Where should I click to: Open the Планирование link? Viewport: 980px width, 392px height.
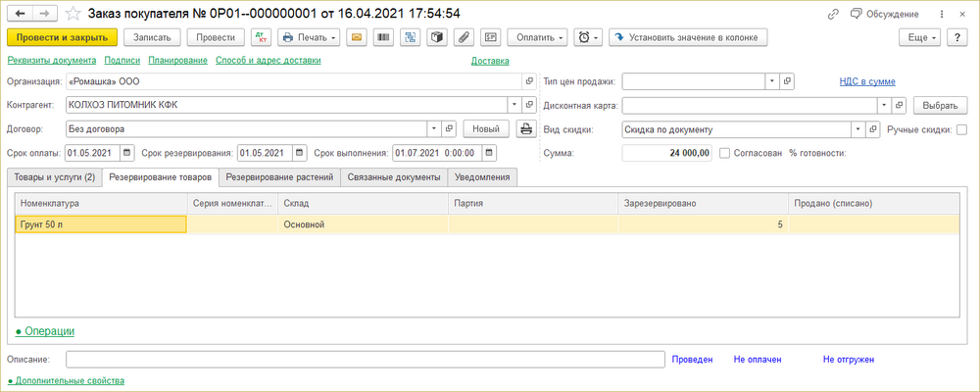coord(177,61)
